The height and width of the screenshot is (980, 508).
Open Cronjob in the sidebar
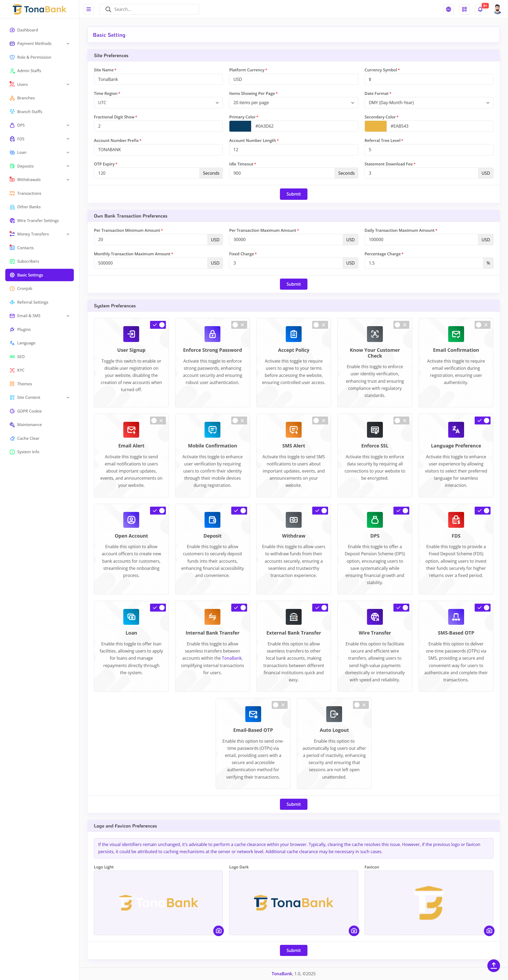coord(25,289)
